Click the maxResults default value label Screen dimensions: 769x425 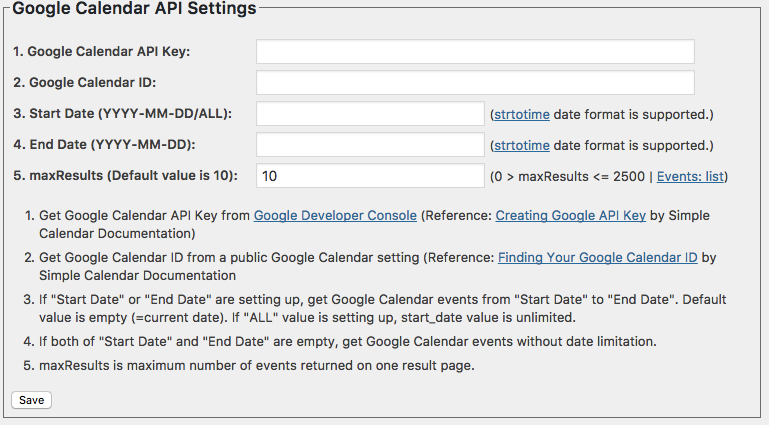pos(126,176)
